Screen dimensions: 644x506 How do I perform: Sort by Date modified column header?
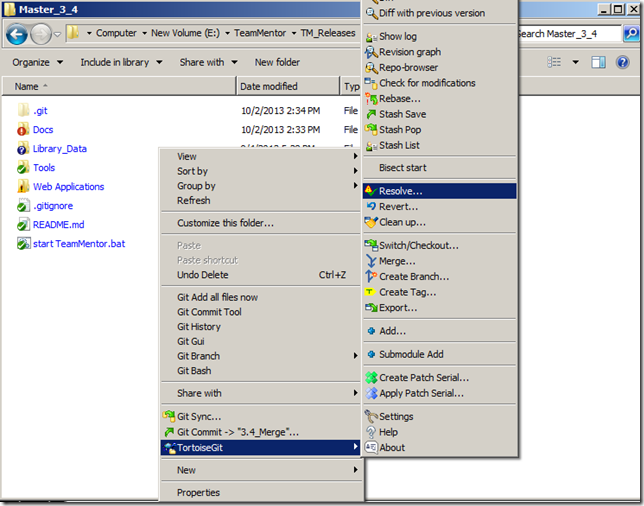pos(288,86)
